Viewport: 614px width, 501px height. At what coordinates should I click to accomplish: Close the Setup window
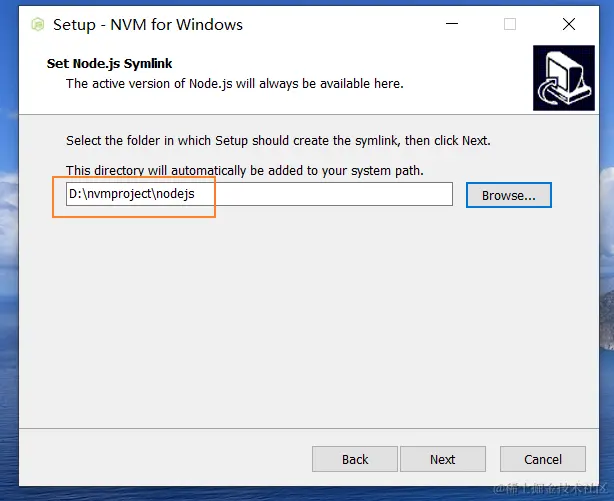(x=569, y=24)
